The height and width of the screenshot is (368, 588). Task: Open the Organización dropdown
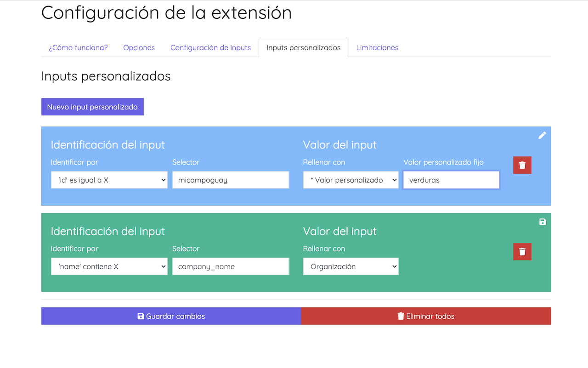351,266
